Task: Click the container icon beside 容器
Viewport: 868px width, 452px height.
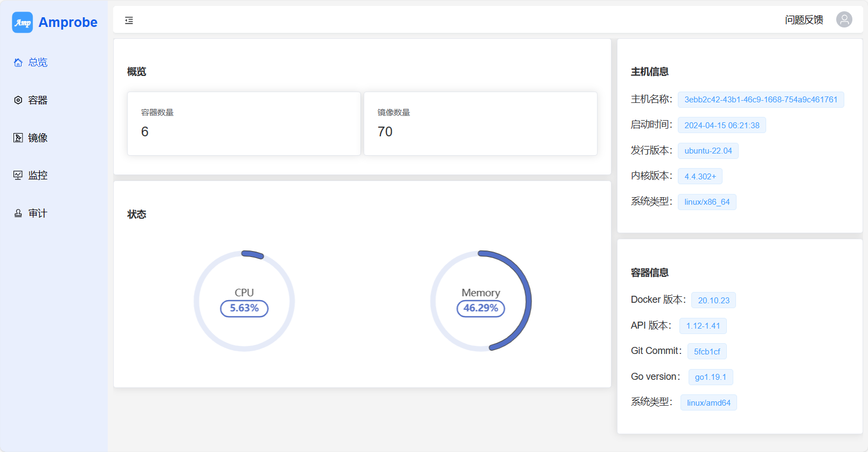Action: pyautogui.click(x=18, y=100)
